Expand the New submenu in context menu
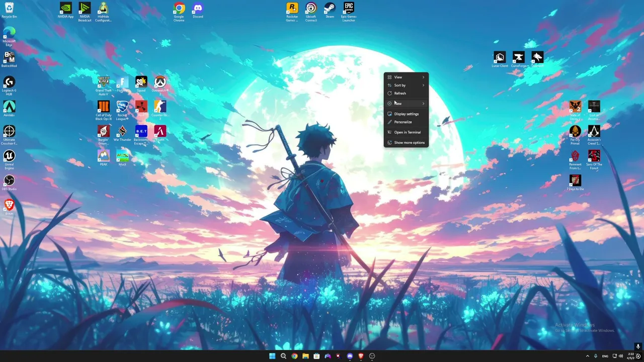Viewport: 644px width, 362px height. tap(406, 104)
